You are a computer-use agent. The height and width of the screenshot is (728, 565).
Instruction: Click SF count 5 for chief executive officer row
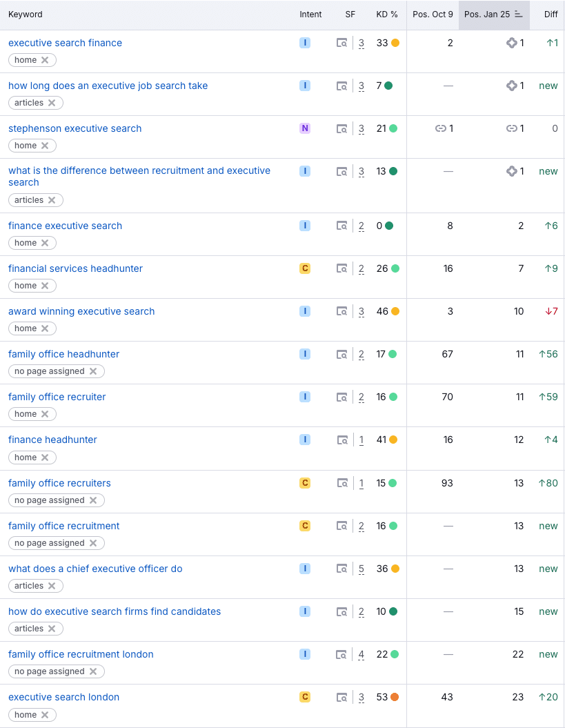(361, 569)
